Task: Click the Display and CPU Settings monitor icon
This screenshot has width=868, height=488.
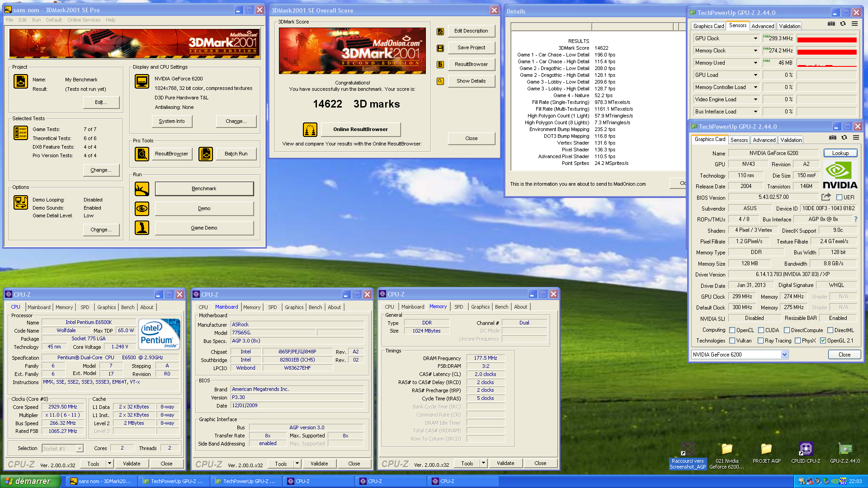Action: (142, 81)
